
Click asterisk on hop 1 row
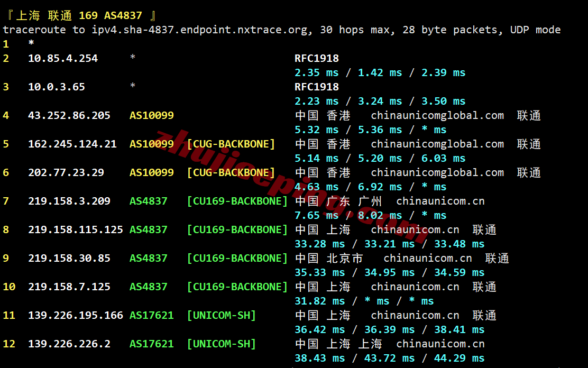pyautogui.click(x=31, y=43)
